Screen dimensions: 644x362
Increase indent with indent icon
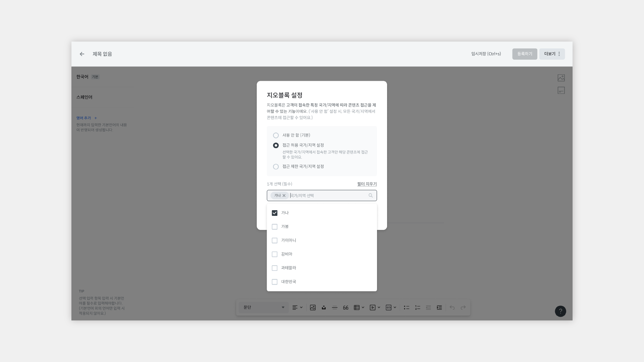pos(439,307)
